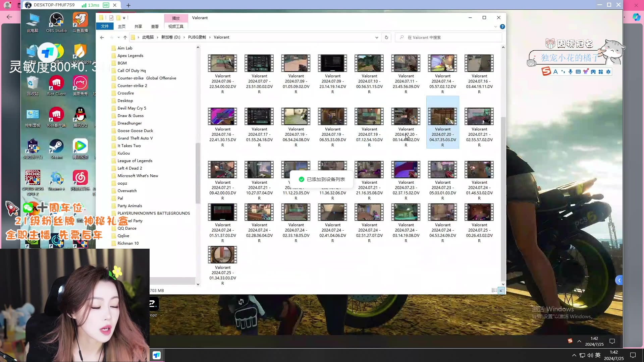Open 视频工具 ribbon tab

(176, 26)
